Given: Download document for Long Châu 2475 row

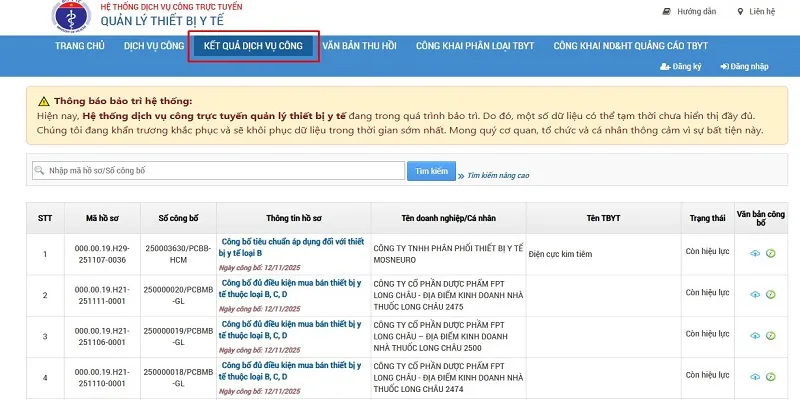Looking at the screenshot, I should click(x=755, y=294).
